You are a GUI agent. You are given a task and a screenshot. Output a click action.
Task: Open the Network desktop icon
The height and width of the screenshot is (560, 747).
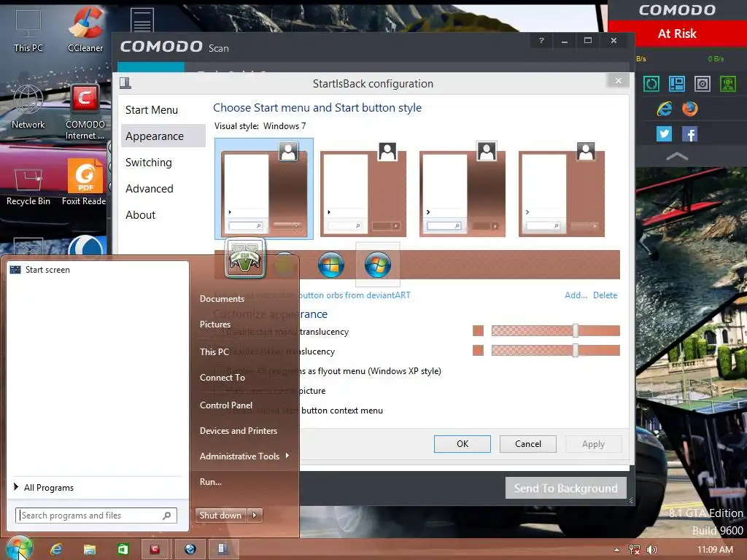(28, 107)
